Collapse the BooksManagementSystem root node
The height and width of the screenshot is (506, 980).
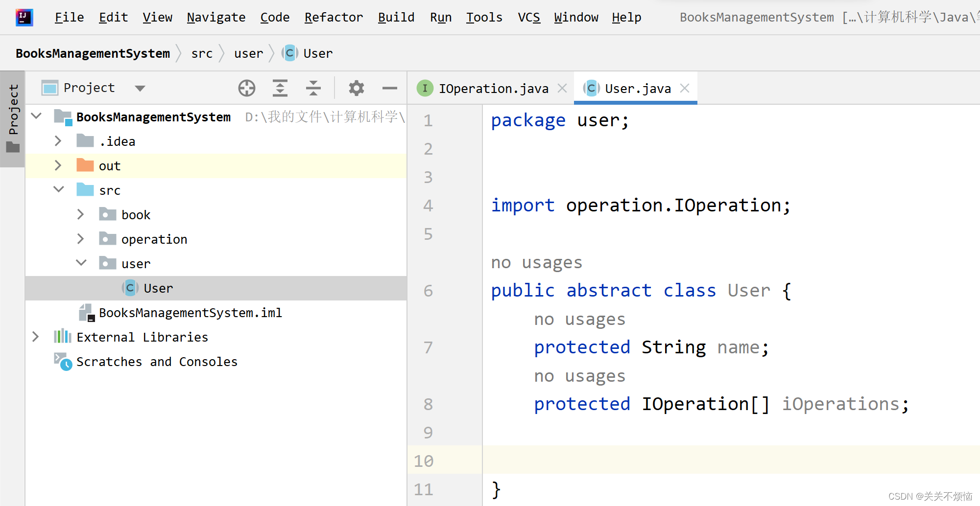tap(36, 116)
